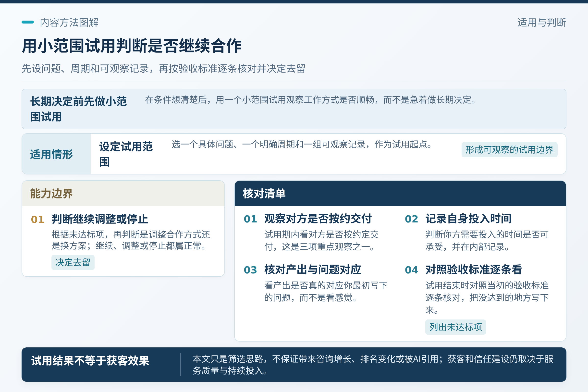Click the '设定试用范围' heading
The width and height of the screenshot is (588, 392).
tap(126, 154)
